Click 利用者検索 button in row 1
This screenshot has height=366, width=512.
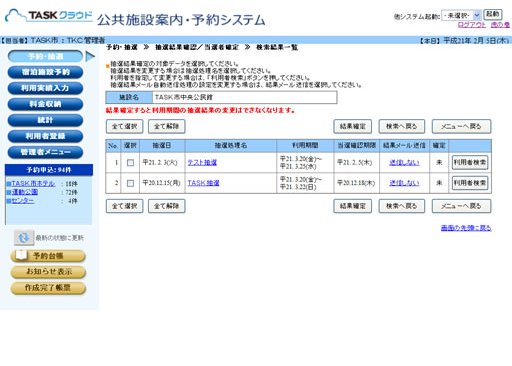pos(470,162)
